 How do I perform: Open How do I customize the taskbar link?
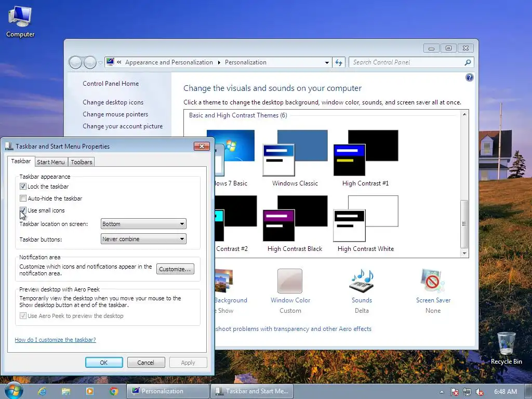(x=55, y=340)
